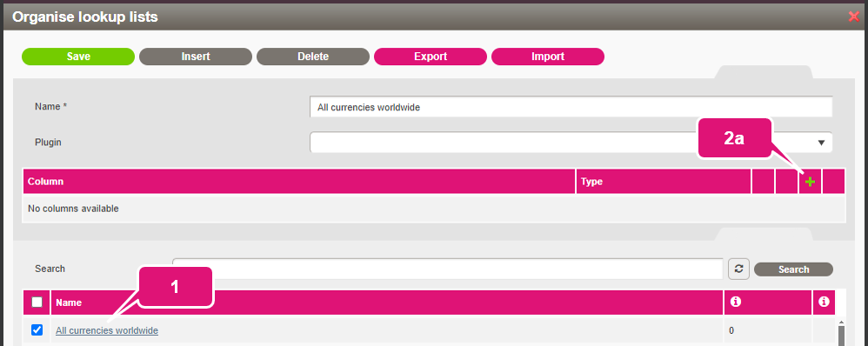The image size is (868, 346).
Task: Click the Delete button
Action: [313, 57]
